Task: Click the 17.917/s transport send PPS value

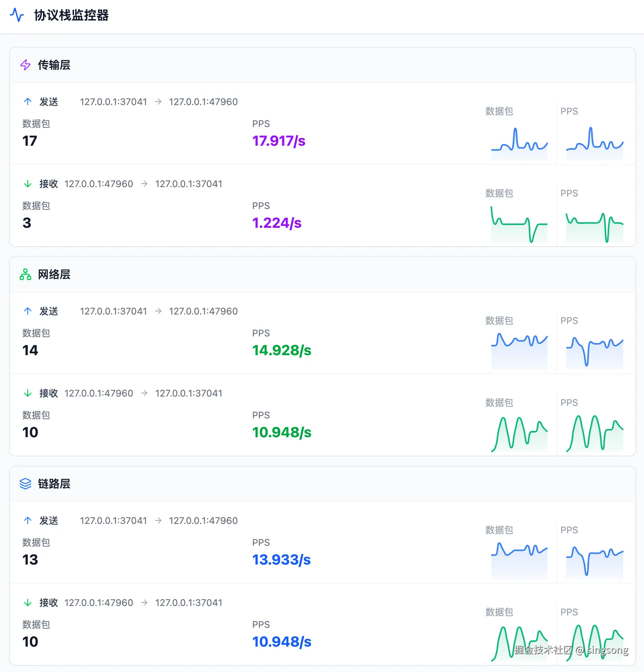Action: tap(279, 141)
